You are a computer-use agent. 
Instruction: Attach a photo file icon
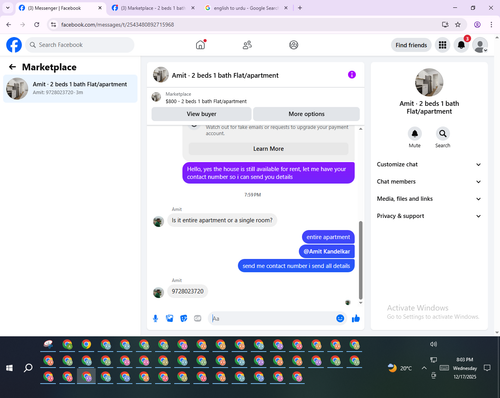click(170, 318)
